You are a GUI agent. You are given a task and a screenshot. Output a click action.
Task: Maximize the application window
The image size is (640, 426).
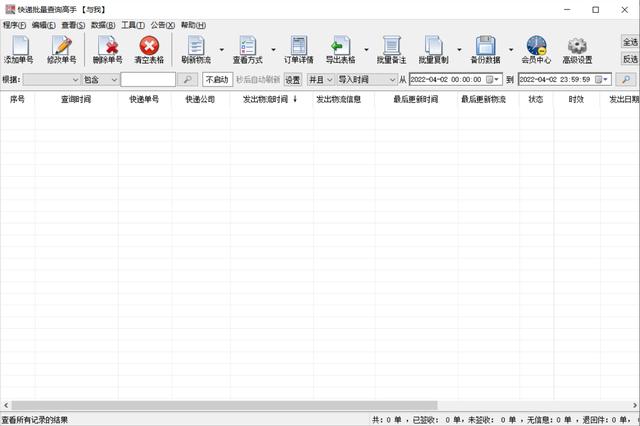596,9
